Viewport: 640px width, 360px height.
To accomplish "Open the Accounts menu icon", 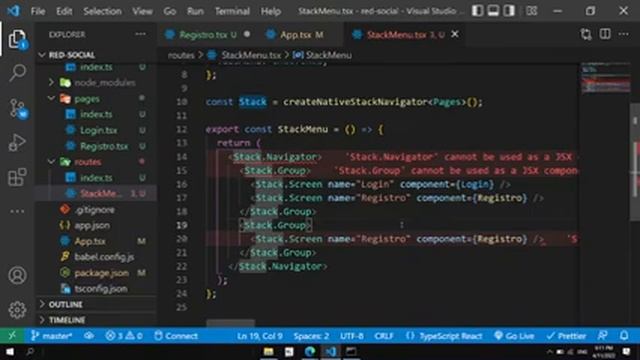I will click(17, 275).
